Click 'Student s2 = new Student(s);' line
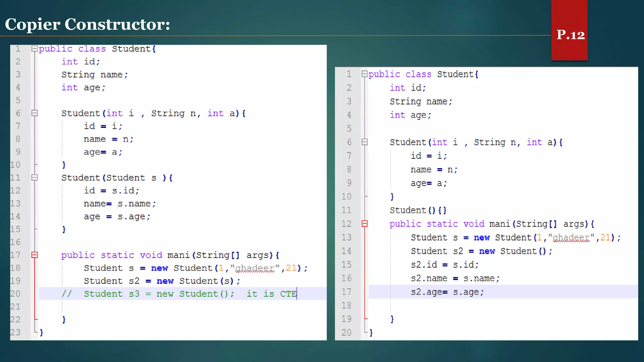The height and width of the screenshot is (362, 644). tap(162, 281)
